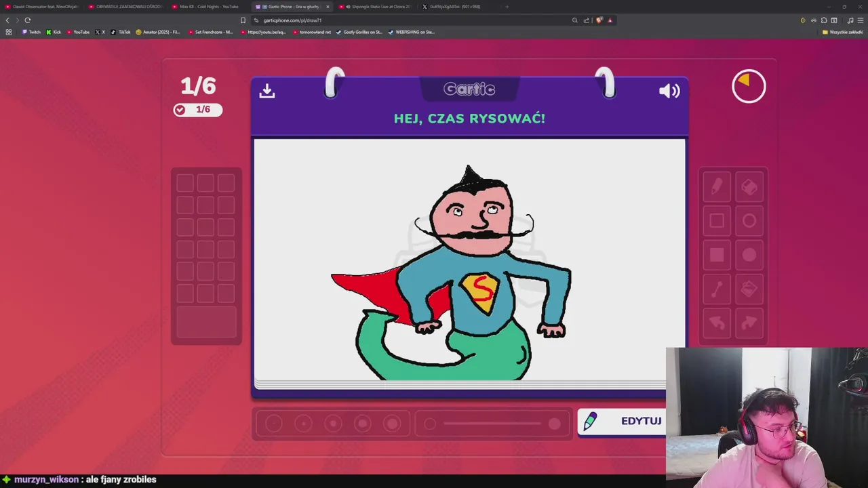Select the filled ellipse tool
Viewport: 868px width, 488px height.
tap(749, 255)
